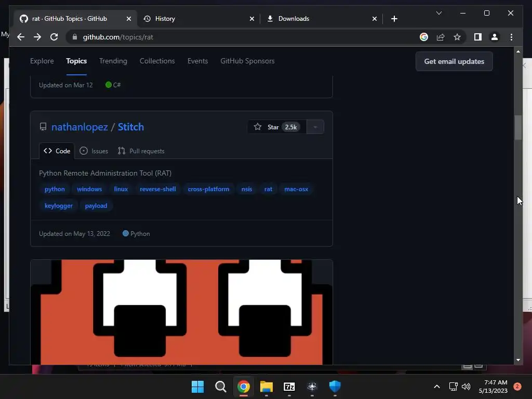532x399 pixels.
Task: Open a new browser tab
Action: (394, 19)
